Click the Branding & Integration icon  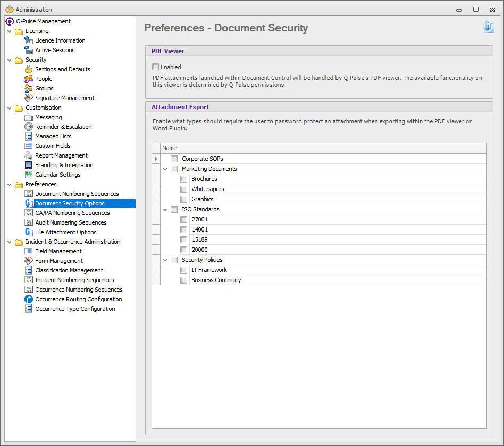coord(29,165)
